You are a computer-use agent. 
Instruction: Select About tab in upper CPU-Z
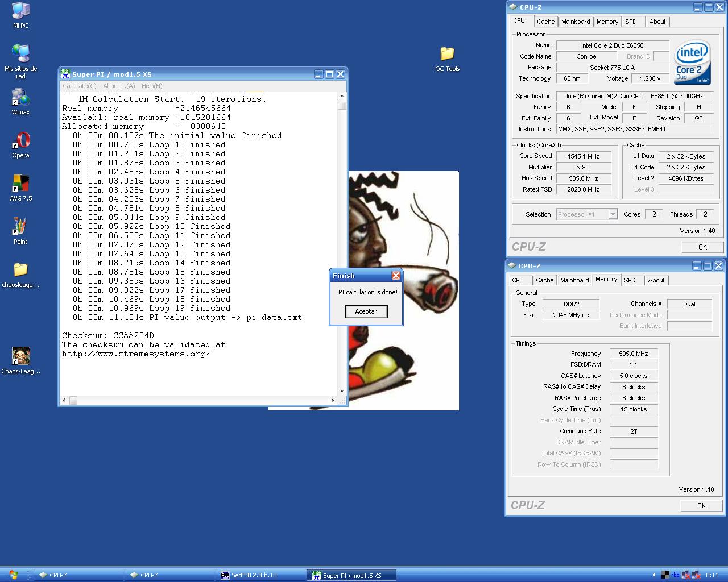(657, 22)
